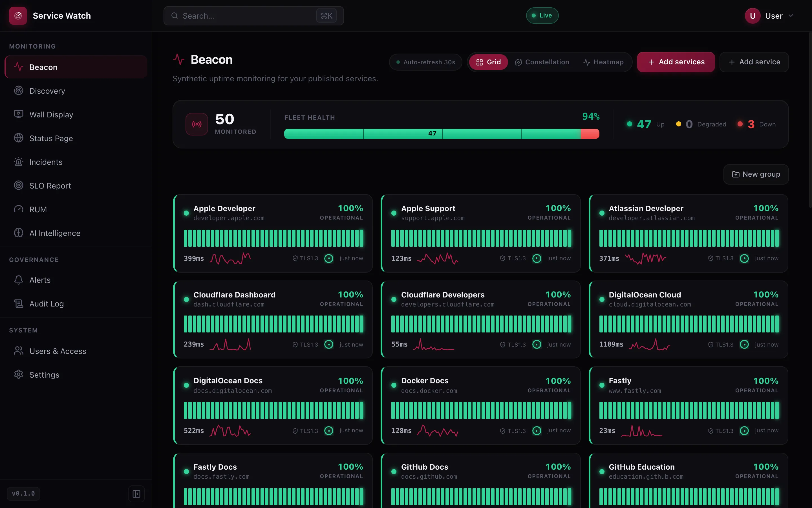
Task: Open the Wall Display page
Action: coord(76,115)
